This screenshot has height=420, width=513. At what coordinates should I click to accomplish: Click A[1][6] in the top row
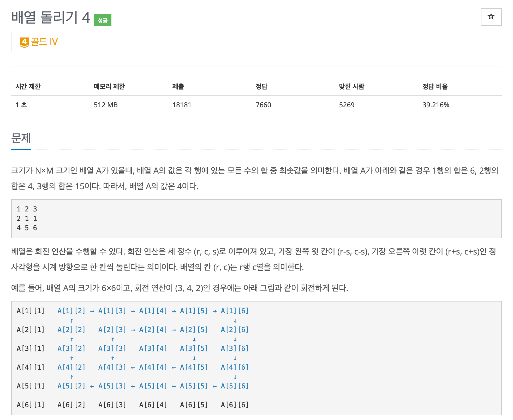pos(235,311)
